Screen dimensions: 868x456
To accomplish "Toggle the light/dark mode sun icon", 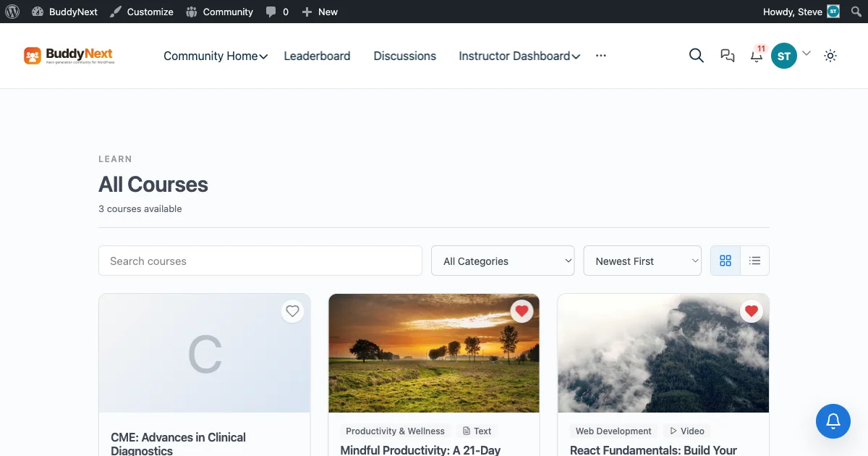I will click(830, 56).
